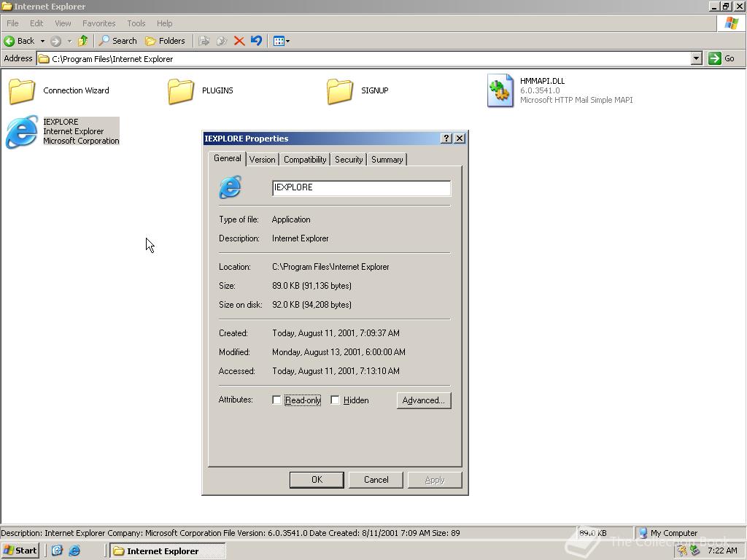Click the Back navigation arrow icon
This screenshot has height=560, width=747.
(9, 41)
